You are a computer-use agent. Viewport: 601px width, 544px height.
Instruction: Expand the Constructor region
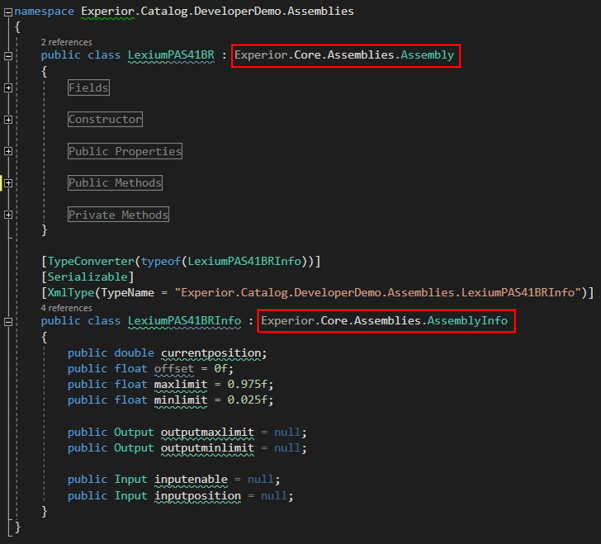(x=8, y=120)
